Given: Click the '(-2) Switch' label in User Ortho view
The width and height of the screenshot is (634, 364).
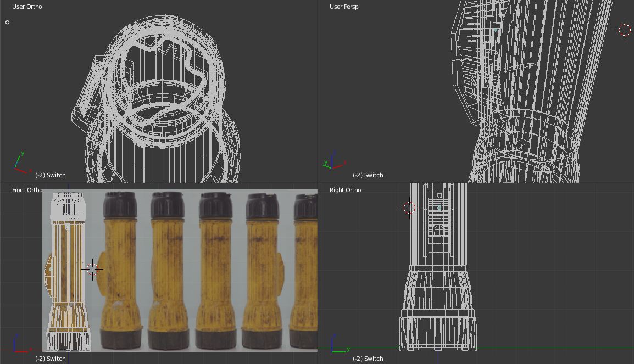Looking at the screenshot, I should click(50, 175).
